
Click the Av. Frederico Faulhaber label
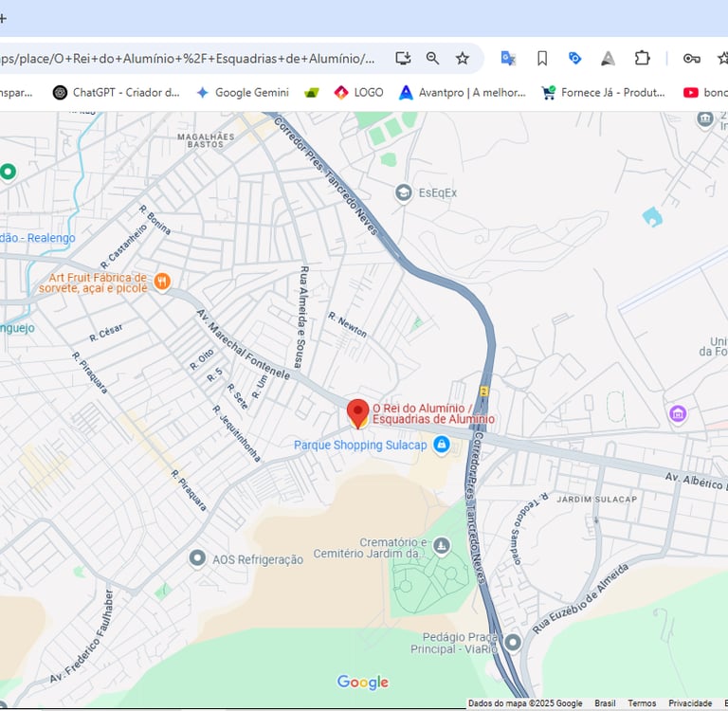[82, 636]
